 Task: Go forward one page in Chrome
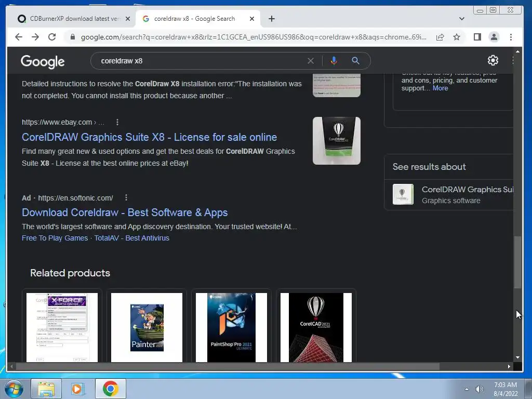(x=35, y=37)
